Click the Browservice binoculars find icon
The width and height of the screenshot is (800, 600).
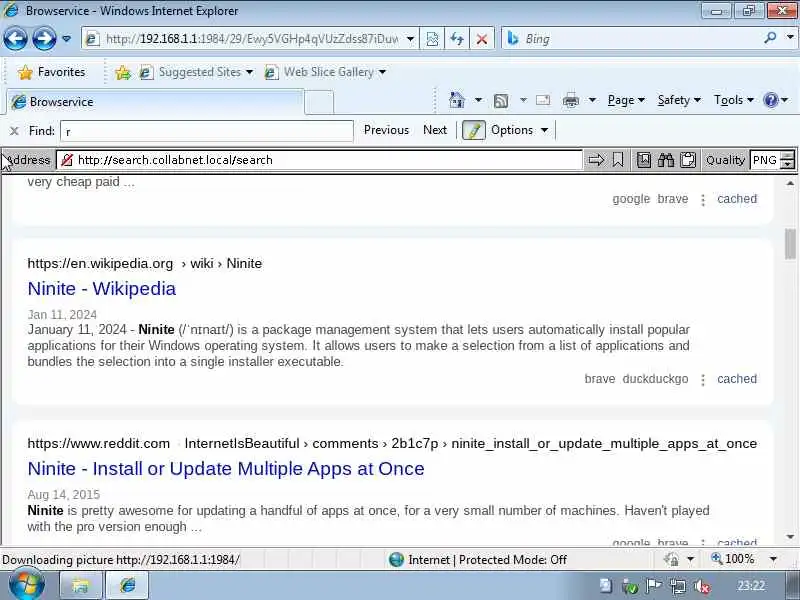pos(666,160)
